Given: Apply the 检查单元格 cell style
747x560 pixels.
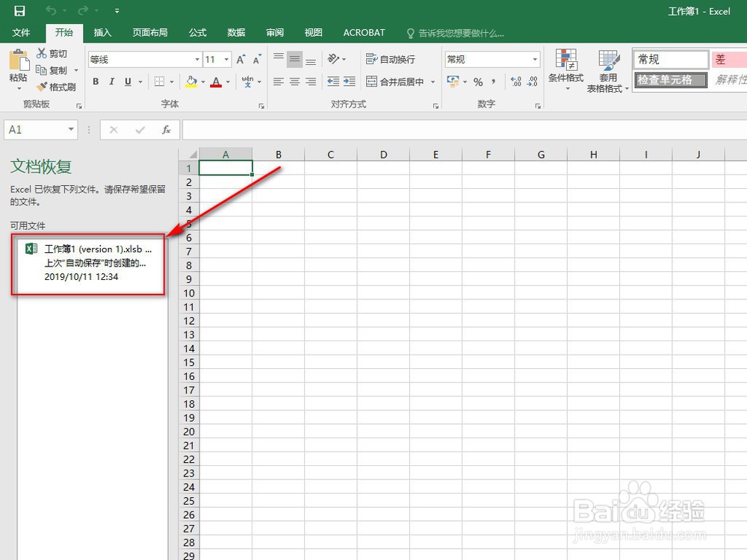Looking at the screenshot, I should tap(671, 80).
